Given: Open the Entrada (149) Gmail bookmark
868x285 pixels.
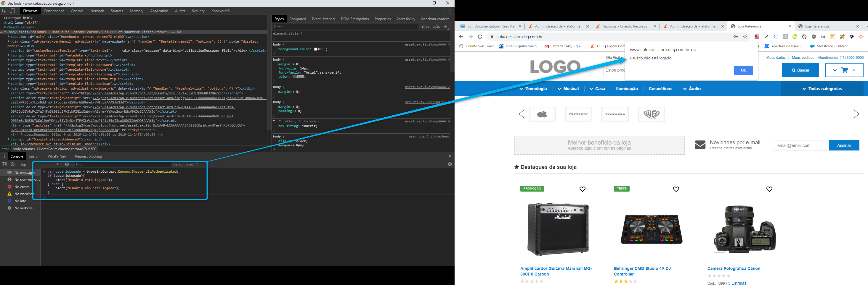Looking at the screenshot, I should tap(564, 46).
